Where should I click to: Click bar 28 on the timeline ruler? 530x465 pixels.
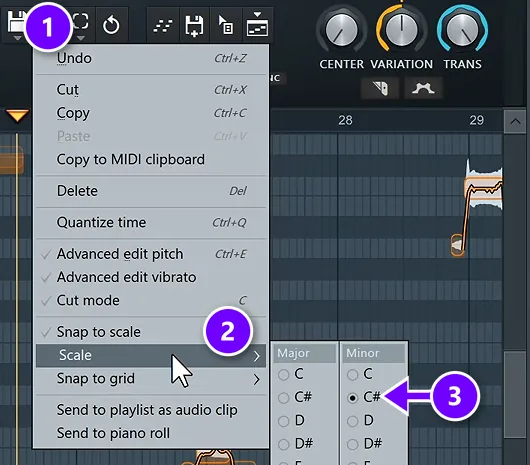click(345, 120)
